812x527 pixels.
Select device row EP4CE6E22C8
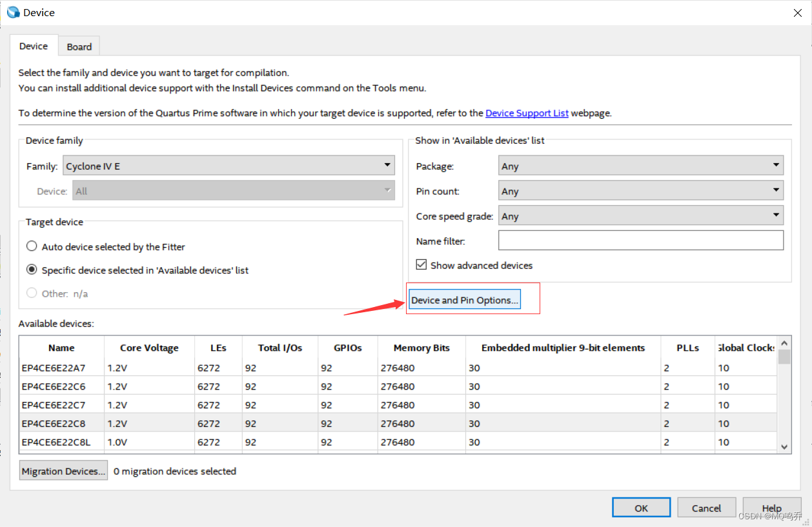point(398,424)
